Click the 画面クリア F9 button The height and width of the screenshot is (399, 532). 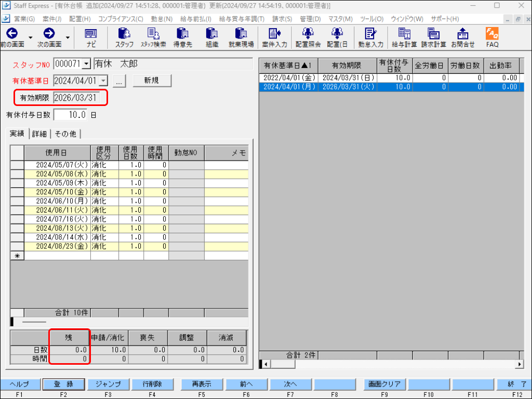point(384,384)
